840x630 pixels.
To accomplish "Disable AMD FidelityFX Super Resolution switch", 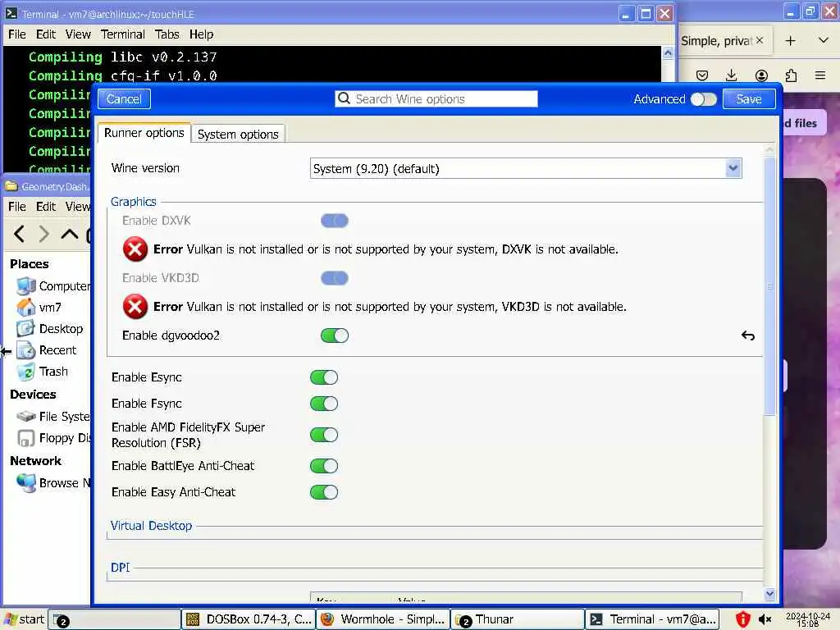I will pos(323,435).
